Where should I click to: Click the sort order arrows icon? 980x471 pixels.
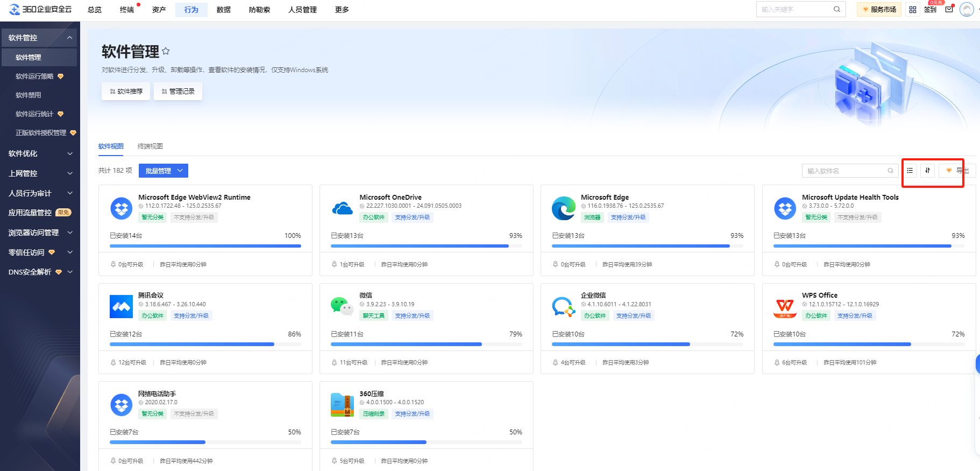tap(927, 171)
